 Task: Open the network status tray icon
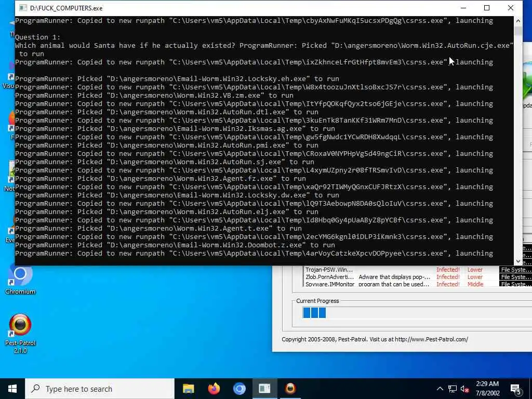click(x=453, y=389)
